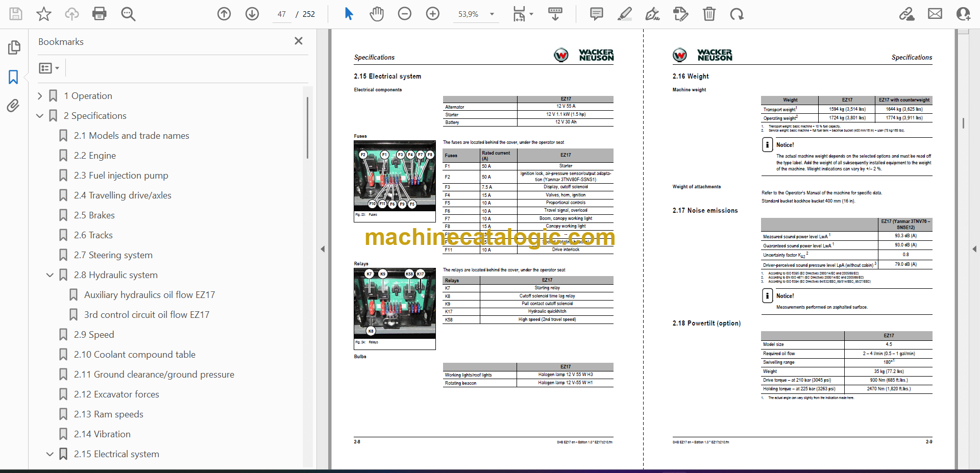
Task: Open bookmark 1 Operation
Action: [x=88, y=96]
